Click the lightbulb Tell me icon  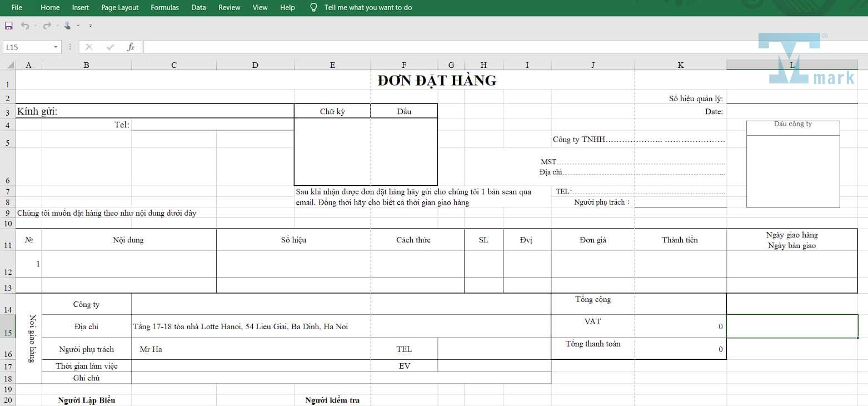click(313, 8)
